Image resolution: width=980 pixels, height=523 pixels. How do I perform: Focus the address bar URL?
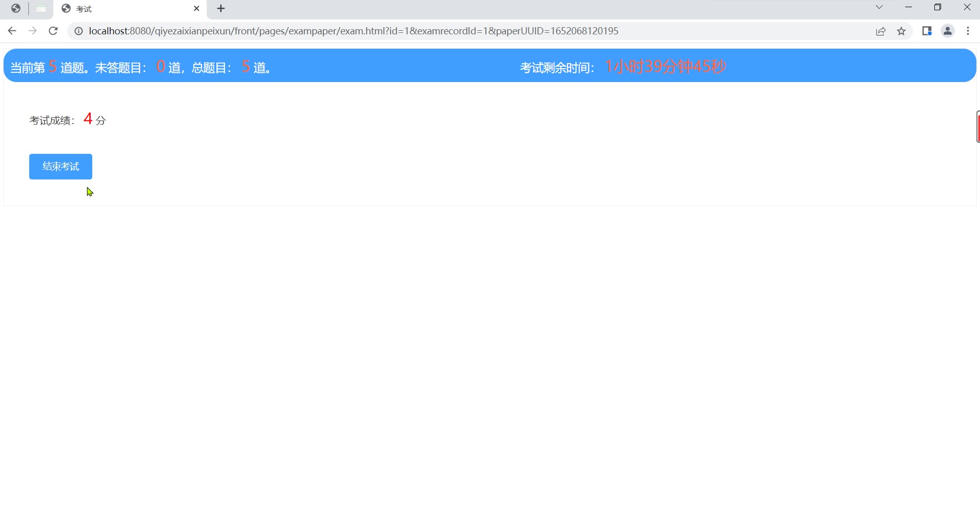(x=353, y=31)
